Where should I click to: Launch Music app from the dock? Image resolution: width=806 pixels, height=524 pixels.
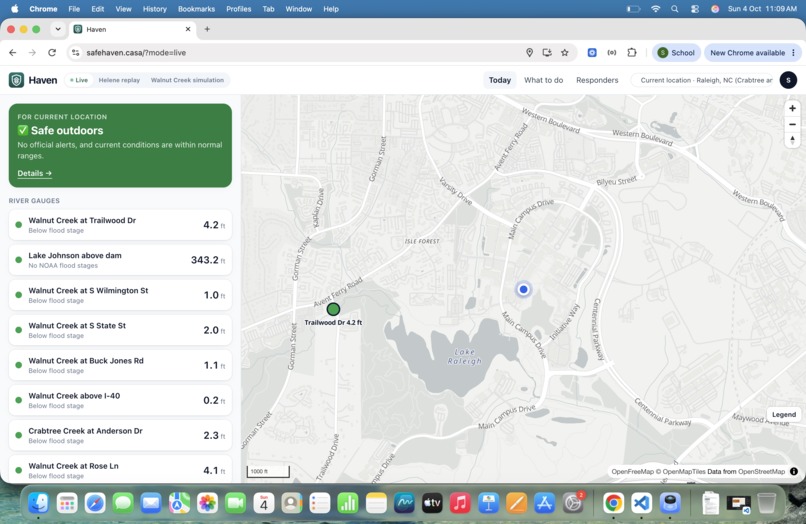pos(460,503)
